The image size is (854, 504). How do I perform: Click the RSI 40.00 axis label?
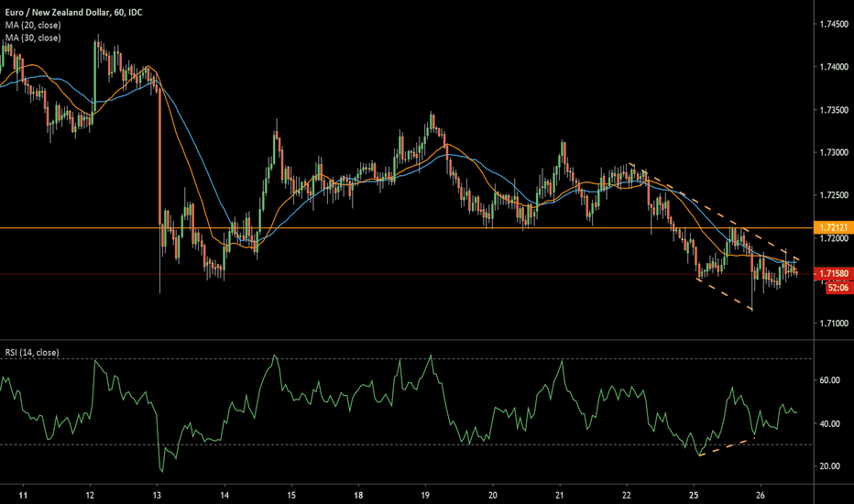tap(830, 423)
